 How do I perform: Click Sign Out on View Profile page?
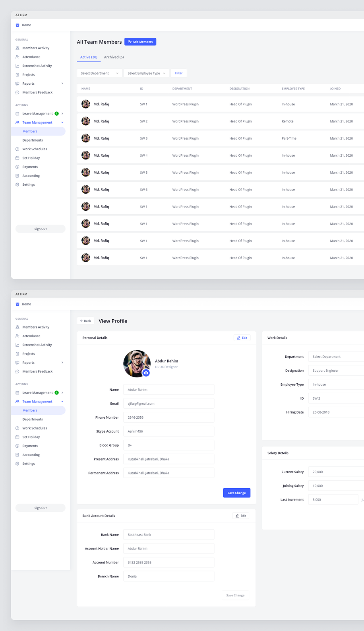tap(40, 508)
